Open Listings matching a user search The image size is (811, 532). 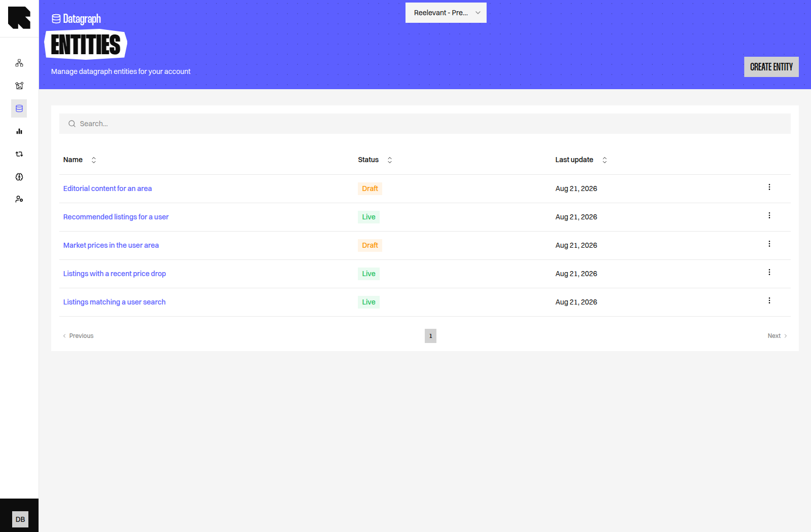(x=115, y=302)
